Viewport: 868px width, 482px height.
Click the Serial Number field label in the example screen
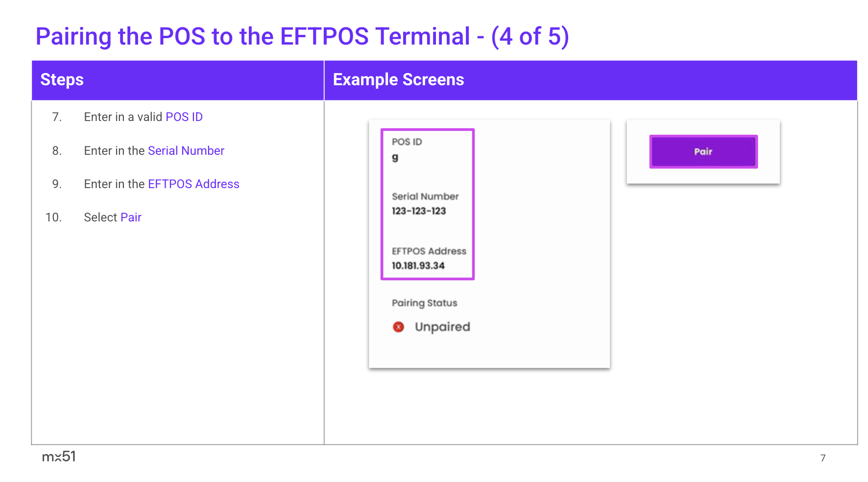tap(425, 196)
